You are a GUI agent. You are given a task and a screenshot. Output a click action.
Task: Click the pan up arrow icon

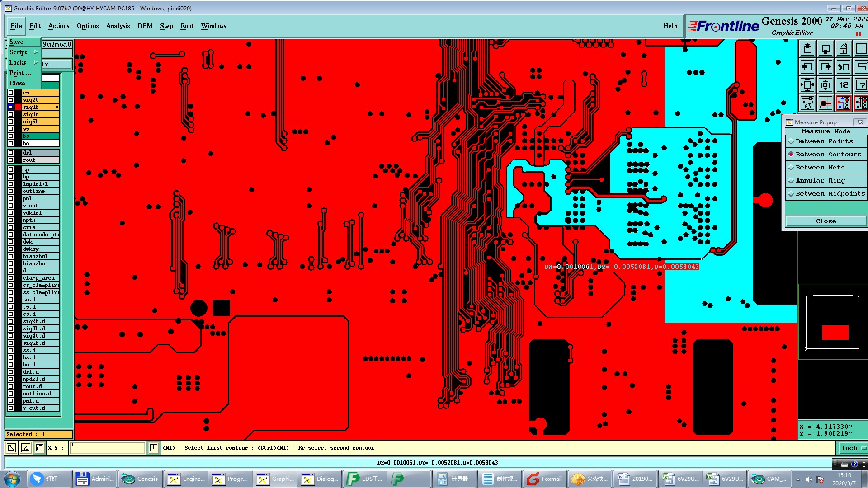(807, 49)
